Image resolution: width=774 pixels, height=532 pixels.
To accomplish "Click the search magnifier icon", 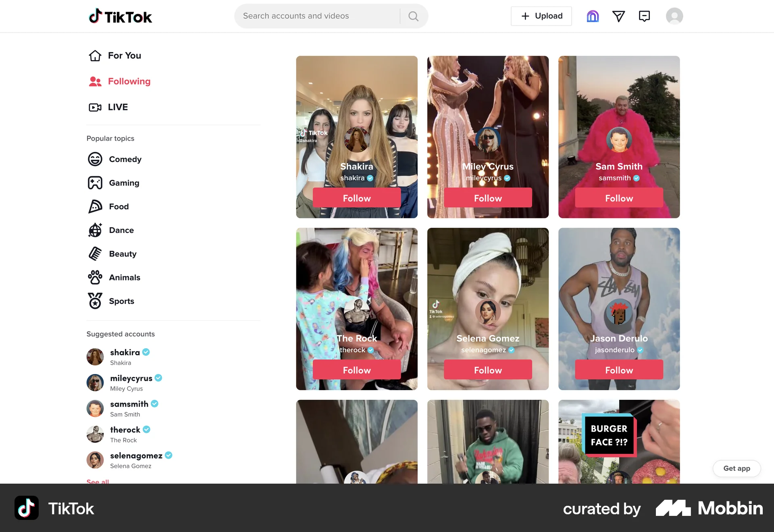I will click(413, 16).
